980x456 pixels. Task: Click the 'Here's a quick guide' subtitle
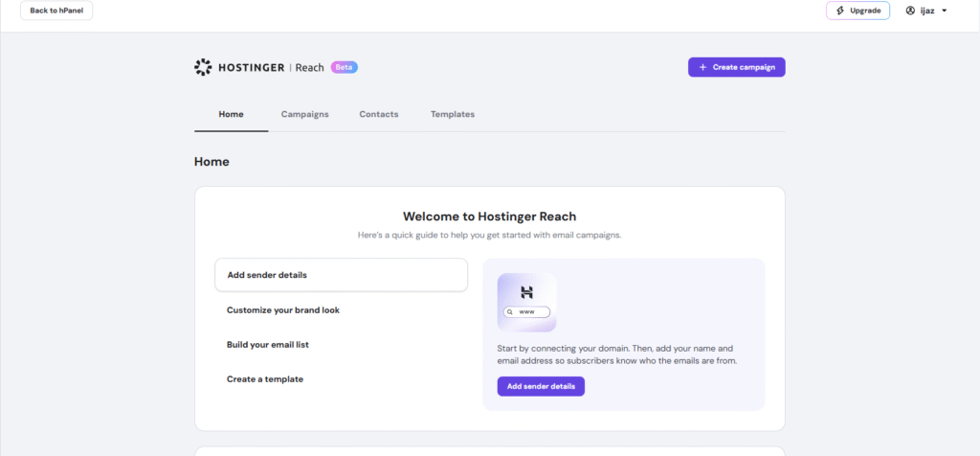point(489,236)
